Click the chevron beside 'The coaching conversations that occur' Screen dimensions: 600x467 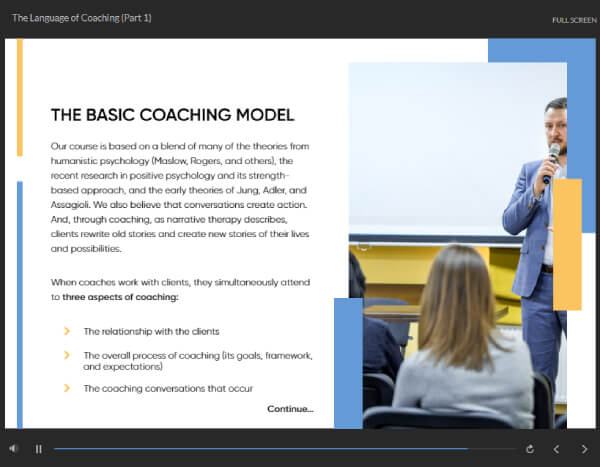pos(67,388)
